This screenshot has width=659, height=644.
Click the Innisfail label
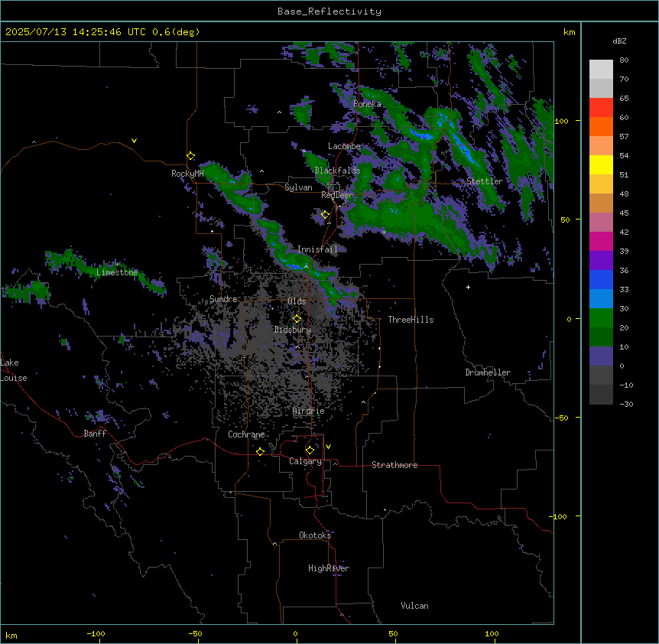317,249
